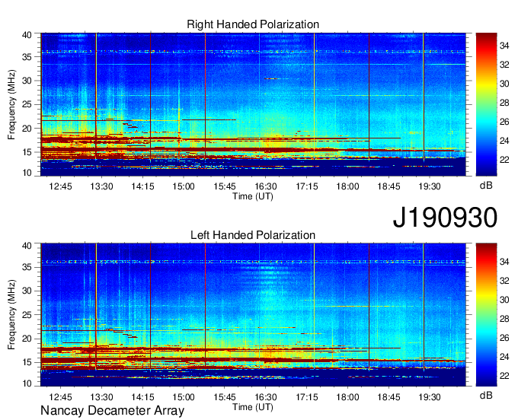Click the 26 dB label on Right Handed color bar
The width and height of the screenshot is (518, 420).
click(x=504, y=122)
